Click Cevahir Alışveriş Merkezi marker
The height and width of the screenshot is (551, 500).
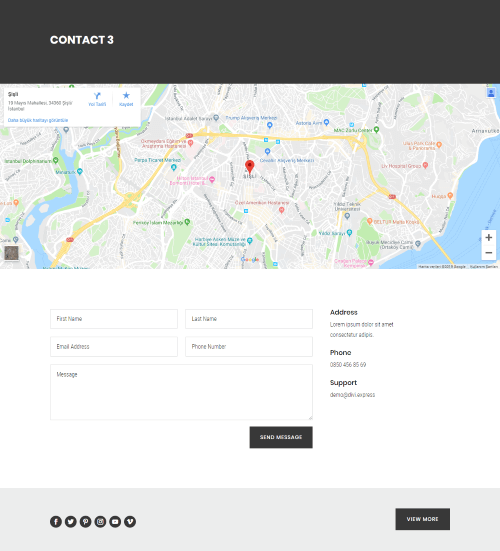267,151
